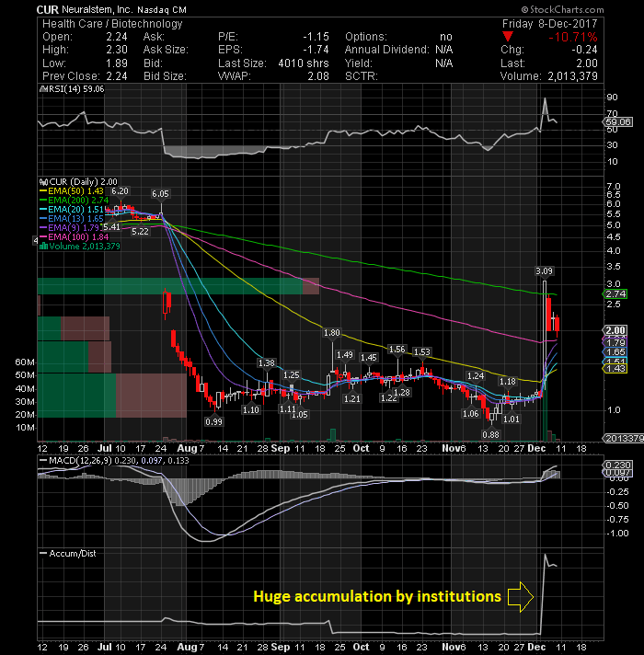Click the 59.06 RSI axis tag
Viewport: 644px width, 655px height.
click(x=618, y=122)
